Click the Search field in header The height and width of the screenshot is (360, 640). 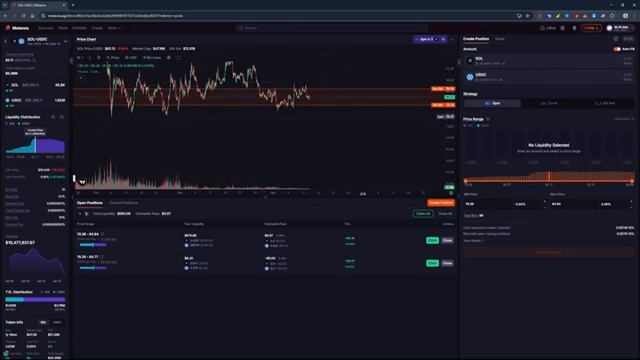click(331, 28)
